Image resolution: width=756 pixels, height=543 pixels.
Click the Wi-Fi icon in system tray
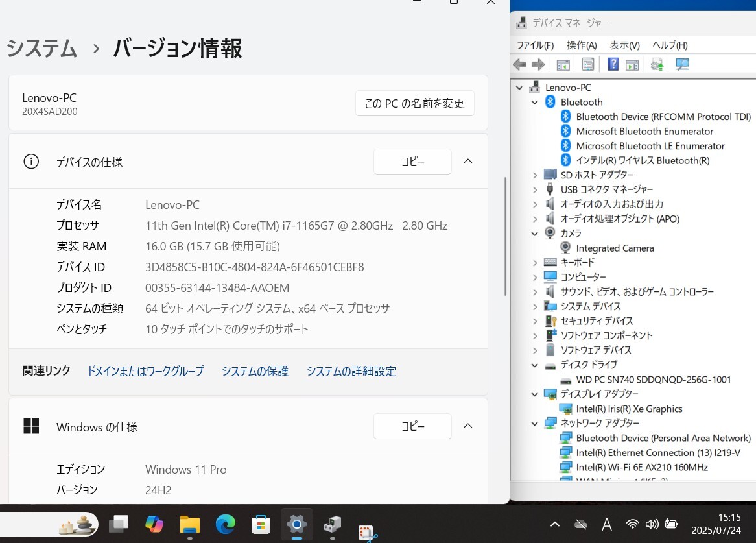click(632, 524)
